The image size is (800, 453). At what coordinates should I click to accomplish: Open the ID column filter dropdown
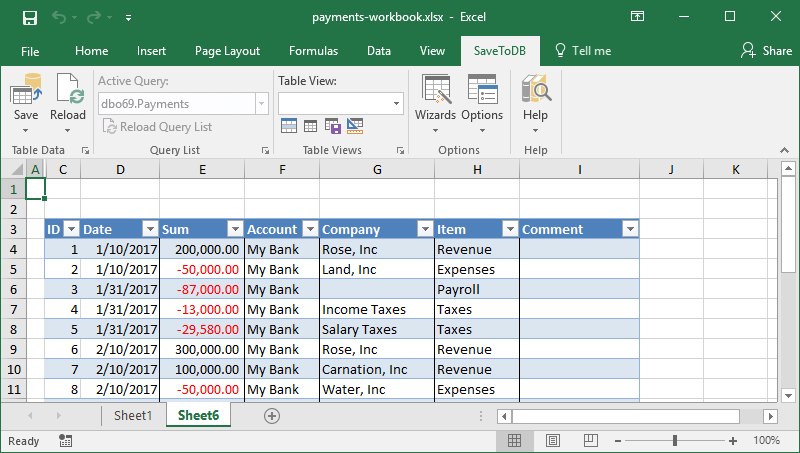point(71,230)
